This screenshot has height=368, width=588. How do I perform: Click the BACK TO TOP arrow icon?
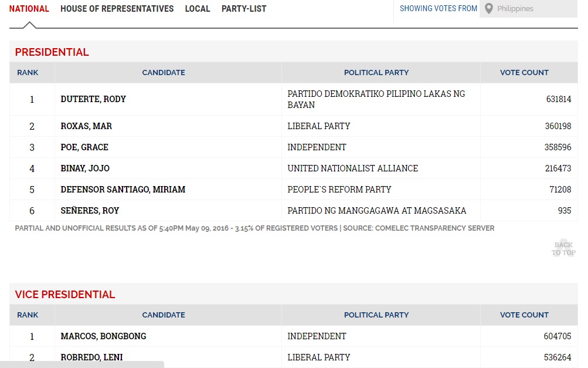tap(563, 247)
